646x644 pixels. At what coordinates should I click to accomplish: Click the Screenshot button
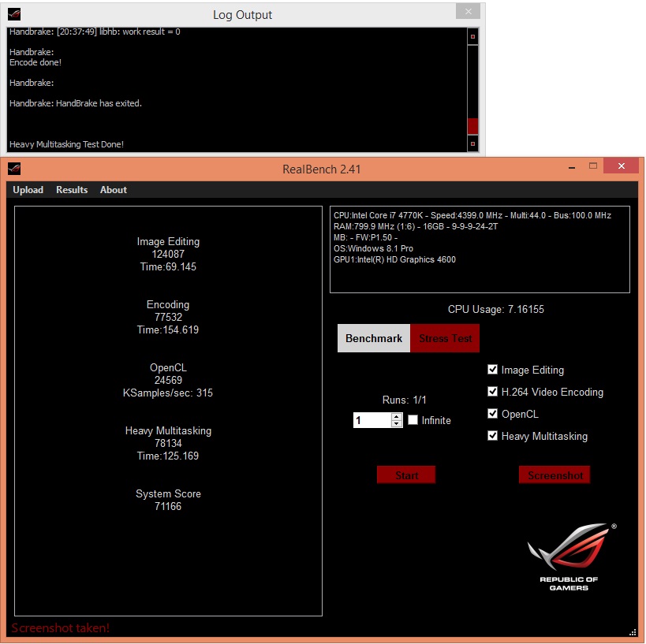[x=555, y=475]
